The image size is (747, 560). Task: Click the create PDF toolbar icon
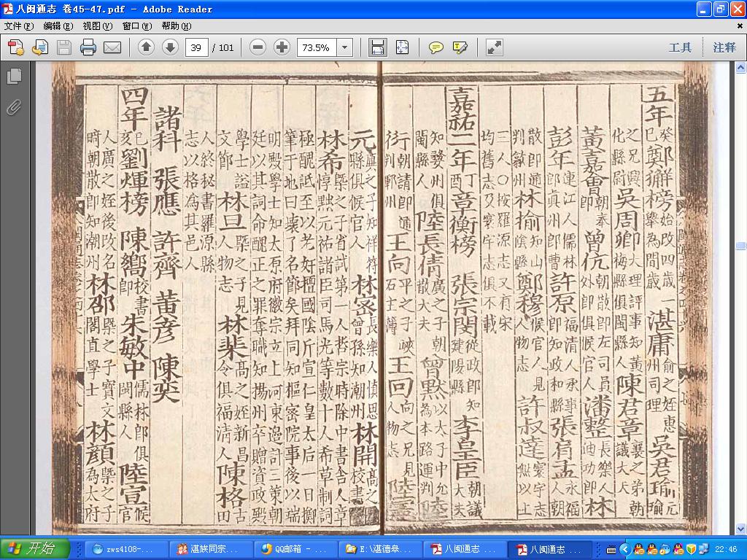(x=16, y=47)
